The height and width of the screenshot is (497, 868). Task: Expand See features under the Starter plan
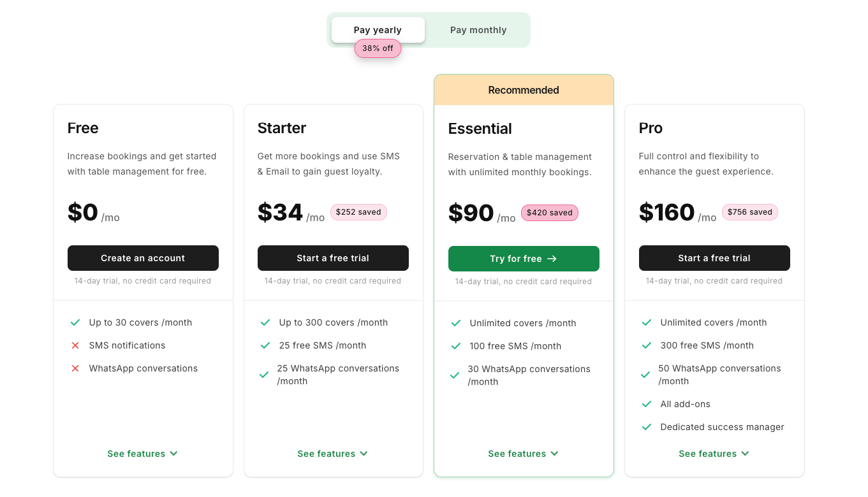point(332,454)
